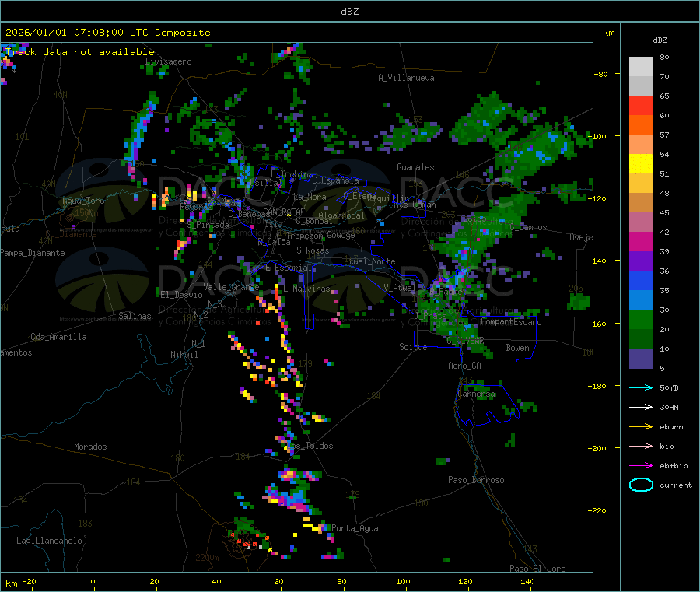700x592 pixels.
Task: Select the bright green 20–30 dBZ swatch
Action: point(641,319)
